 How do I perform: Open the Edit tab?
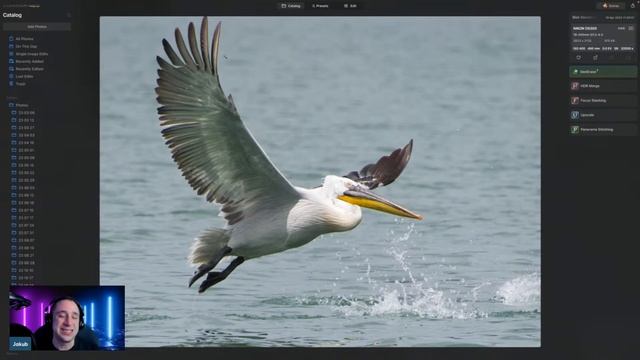tap(350, 6)
